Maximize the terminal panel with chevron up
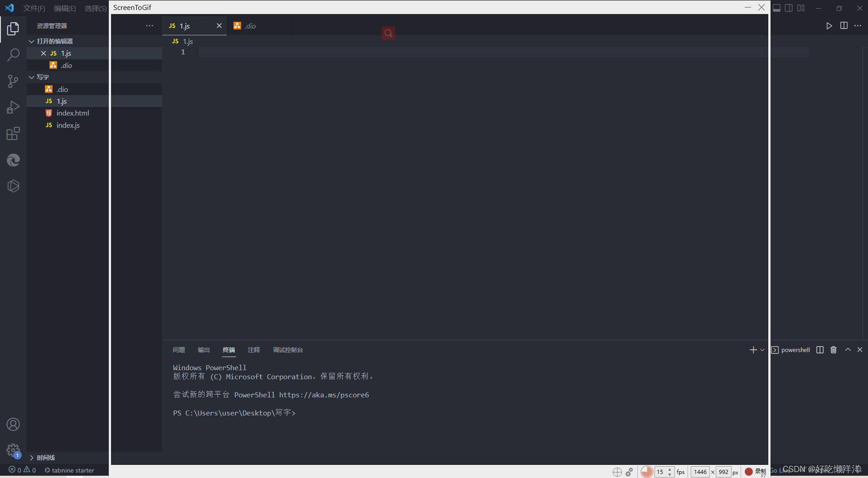Viewport: 868px width, 478px height. click(x=848, y=350)
